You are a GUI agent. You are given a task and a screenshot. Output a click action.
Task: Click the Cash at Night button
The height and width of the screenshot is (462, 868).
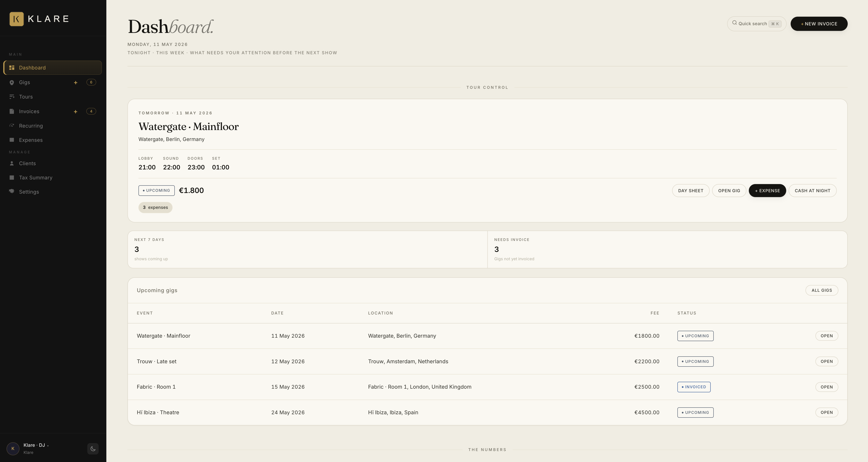(x=812, y=191)
